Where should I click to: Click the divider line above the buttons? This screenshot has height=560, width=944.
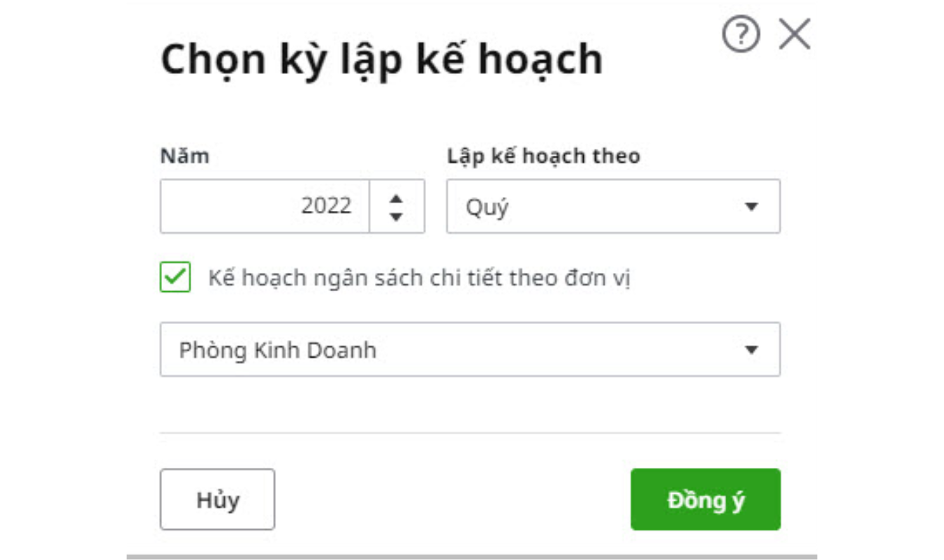[470, 433]
